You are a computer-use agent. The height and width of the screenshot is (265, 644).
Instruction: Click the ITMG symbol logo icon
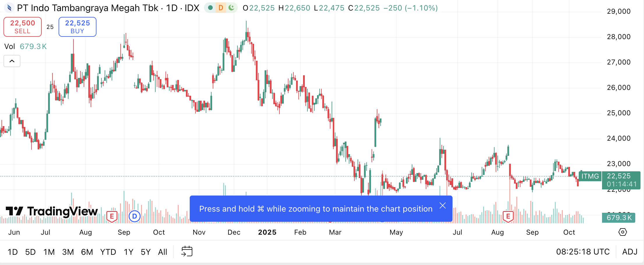pyautogui.click(x=9, y=8)
